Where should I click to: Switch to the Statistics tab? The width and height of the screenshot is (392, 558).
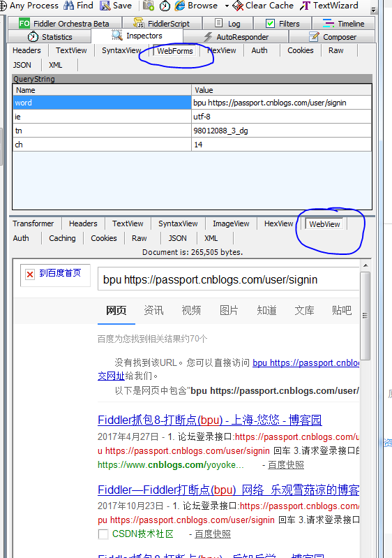50,37
